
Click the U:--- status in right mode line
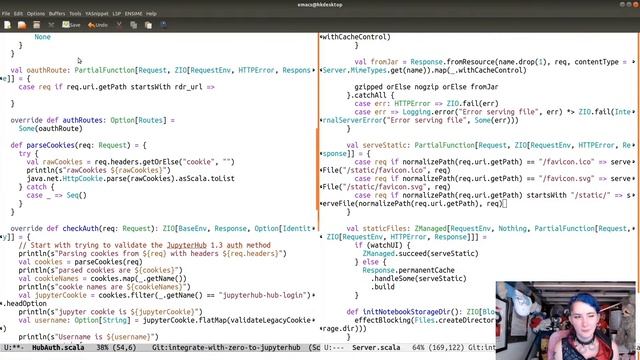(334, 347)
